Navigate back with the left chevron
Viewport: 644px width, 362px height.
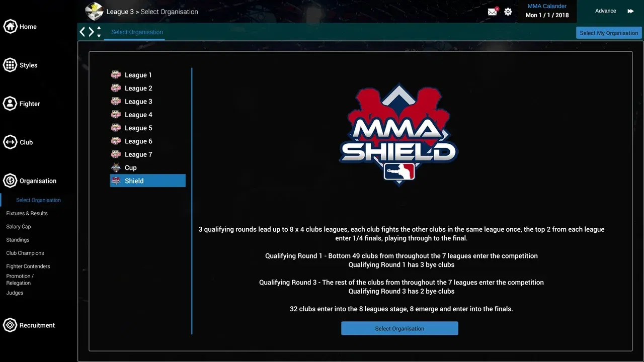point(82,31)
